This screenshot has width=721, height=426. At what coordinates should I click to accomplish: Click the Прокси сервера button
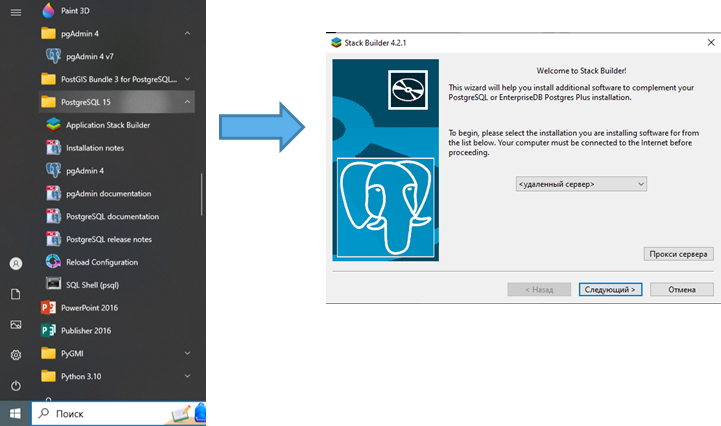pos(678,254)
